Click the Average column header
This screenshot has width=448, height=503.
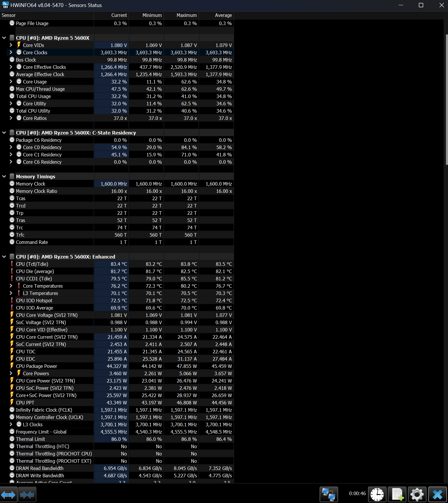point(216,15)
